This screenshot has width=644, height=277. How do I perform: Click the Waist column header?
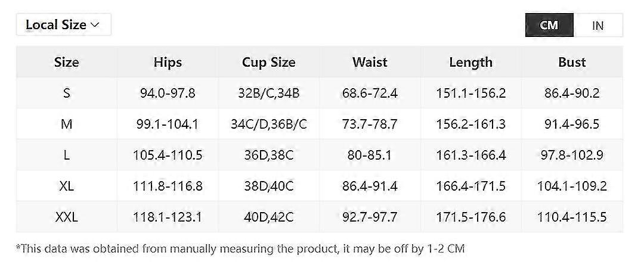[x=370, y=62]
